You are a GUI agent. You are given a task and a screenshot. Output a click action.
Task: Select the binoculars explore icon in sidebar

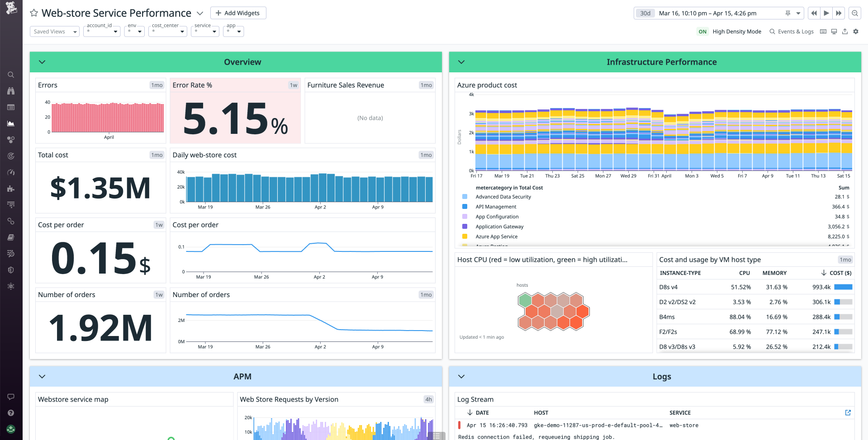[11, 91]
